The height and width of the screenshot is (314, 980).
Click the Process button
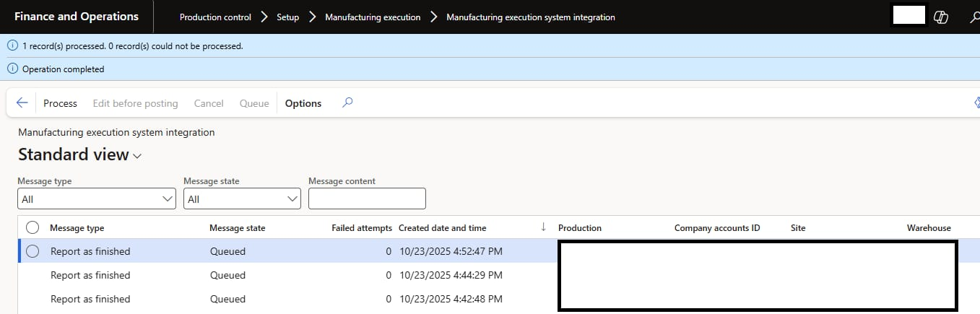pyautogui.click(x=60, y=103)
